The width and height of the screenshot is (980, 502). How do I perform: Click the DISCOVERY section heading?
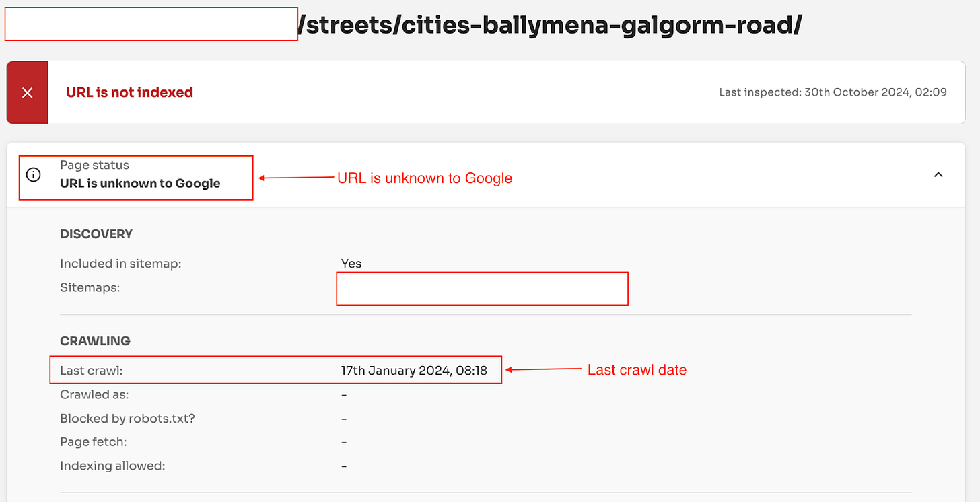pyautogui.click(x=96, y=234)
